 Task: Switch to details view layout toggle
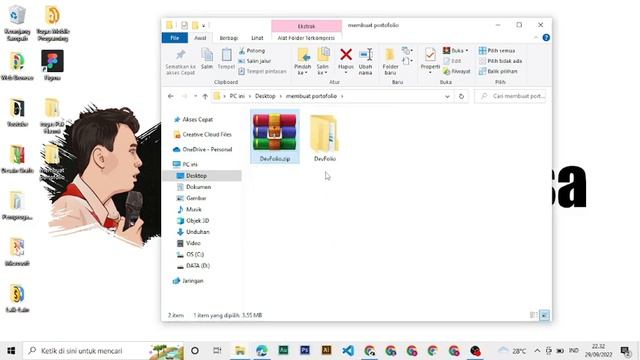[x=533, y=315]
